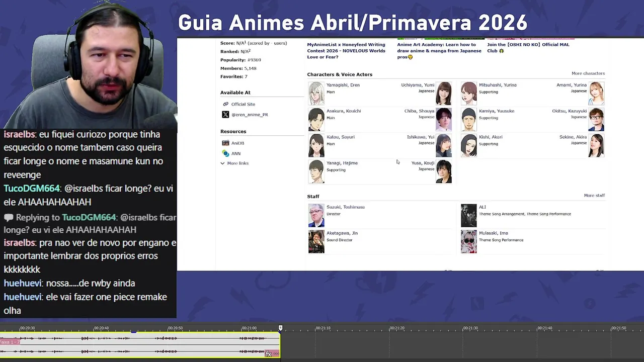
Task: Click Mitsuhashi, Yurina character thumbnail
Action: tap(468, 94)
